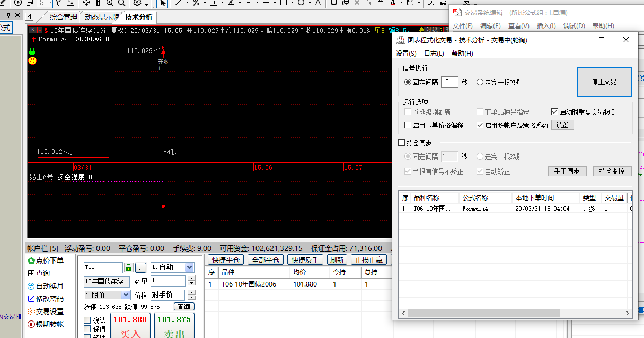Click the ruler measure tool icon
The height and width of the screenshot is (338, 644).
(x=98, y=3)
